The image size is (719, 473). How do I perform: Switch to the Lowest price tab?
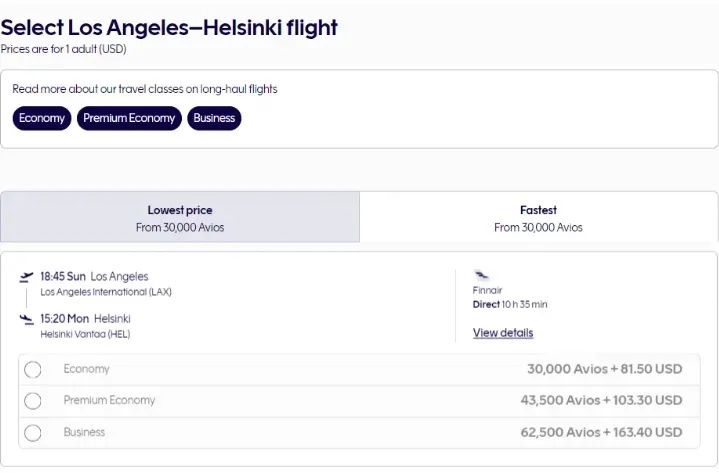pyautogui.click(x=180, y=218)
